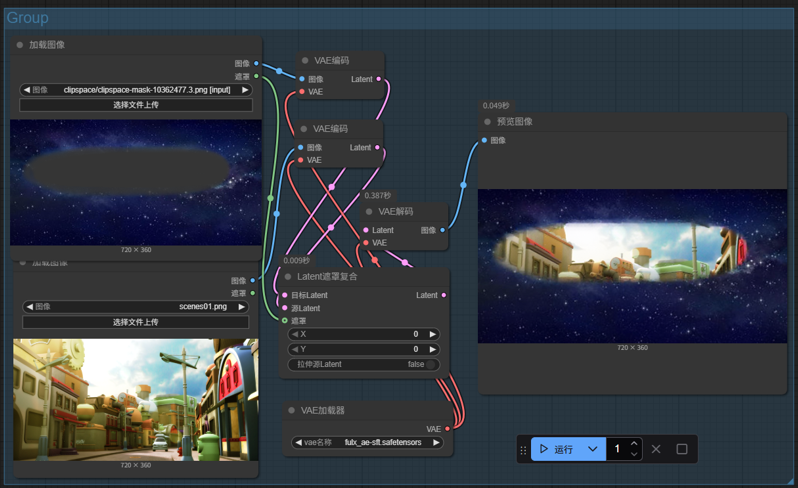Increase the X value with right arrow

[433, 334]
